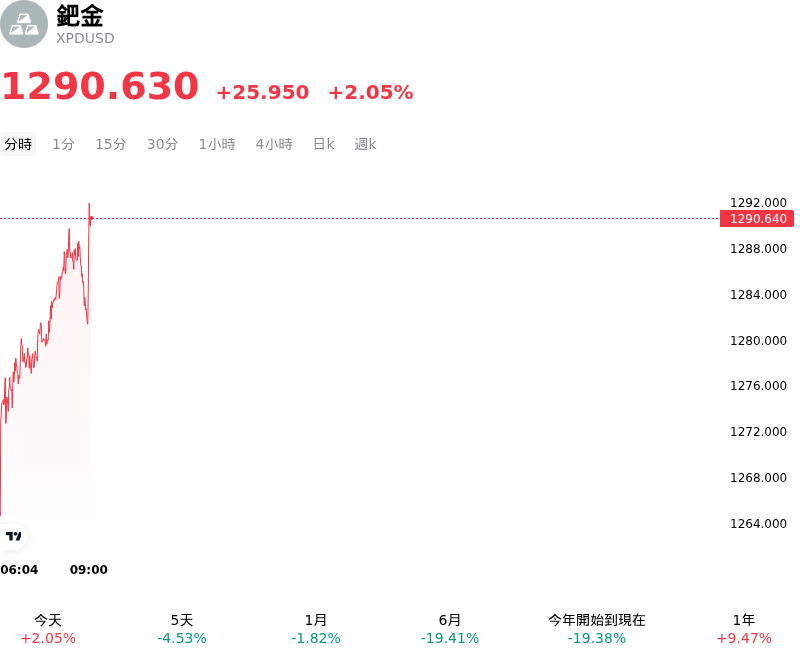Click the palladium gold bars icon
The image size is (800, 658).
[23, 24]
